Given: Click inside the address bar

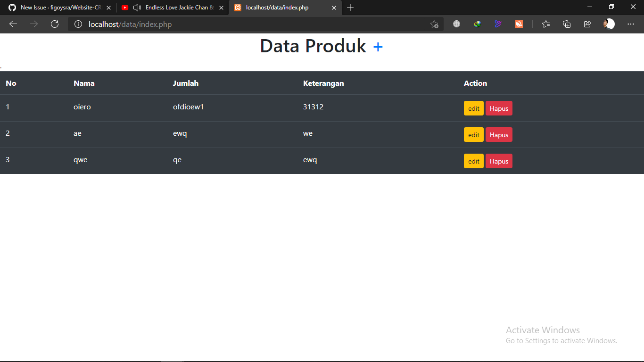Looking at the screenshot, I should pos(236,24).
